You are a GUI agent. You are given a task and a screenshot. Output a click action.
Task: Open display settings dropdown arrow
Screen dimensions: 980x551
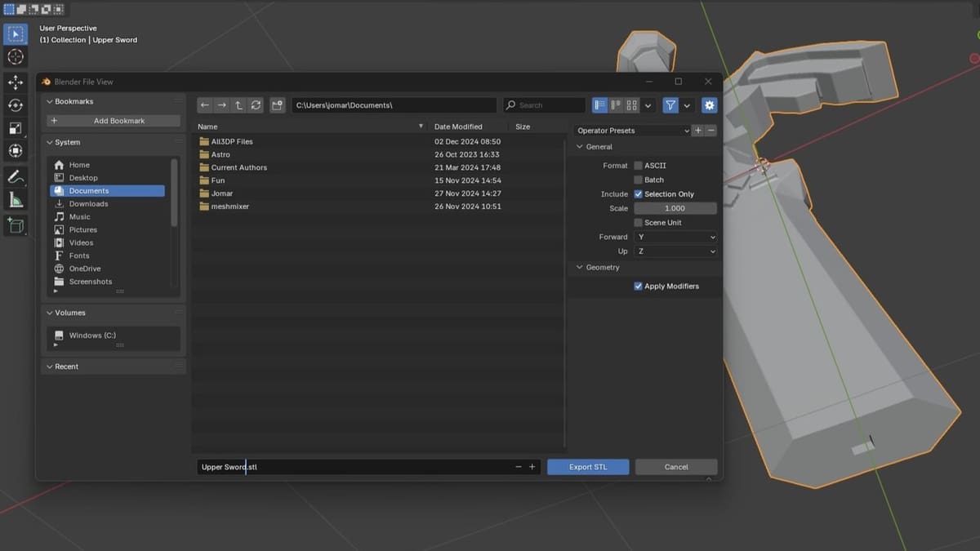pyautogui.click(x=648, y=105)
